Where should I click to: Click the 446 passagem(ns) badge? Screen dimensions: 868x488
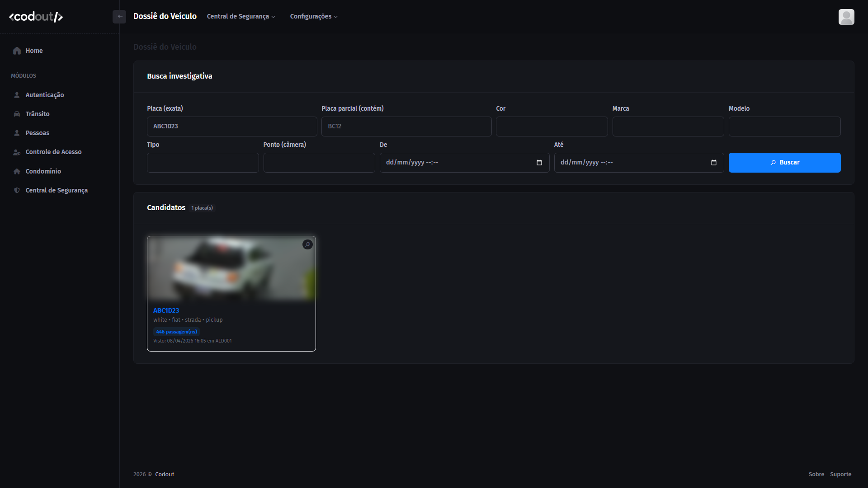tap(176, 332)
